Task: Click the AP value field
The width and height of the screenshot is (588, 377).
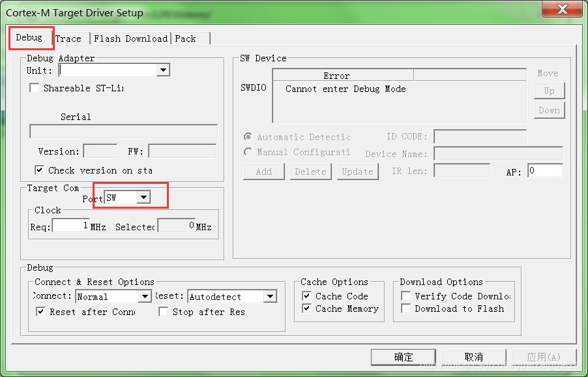Action: (545, 171)
